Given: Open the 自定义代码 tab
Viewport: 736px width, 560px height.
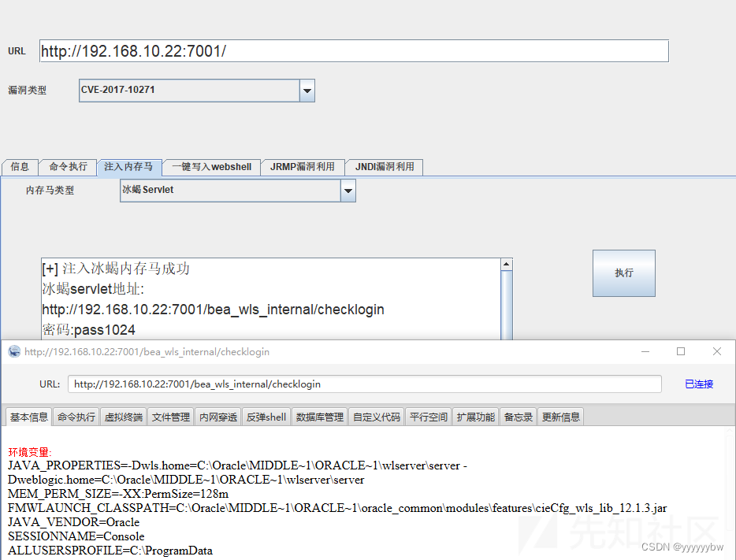Looking at the screenshot, I should [x=377, y=417].
